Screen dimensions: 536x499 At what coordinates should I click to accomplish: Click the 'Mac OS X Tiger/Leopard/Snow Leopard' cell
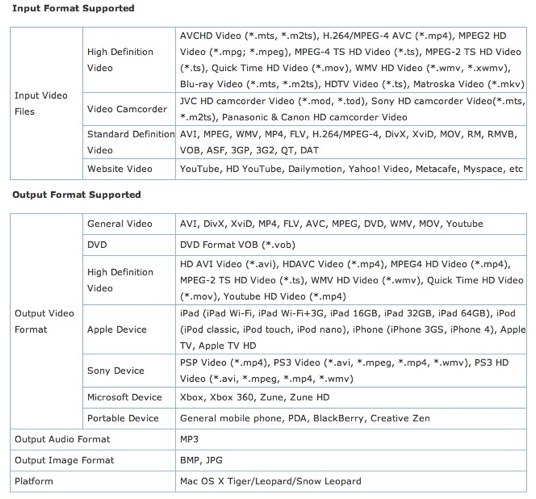pyautogui.click(x=351, y=481)
